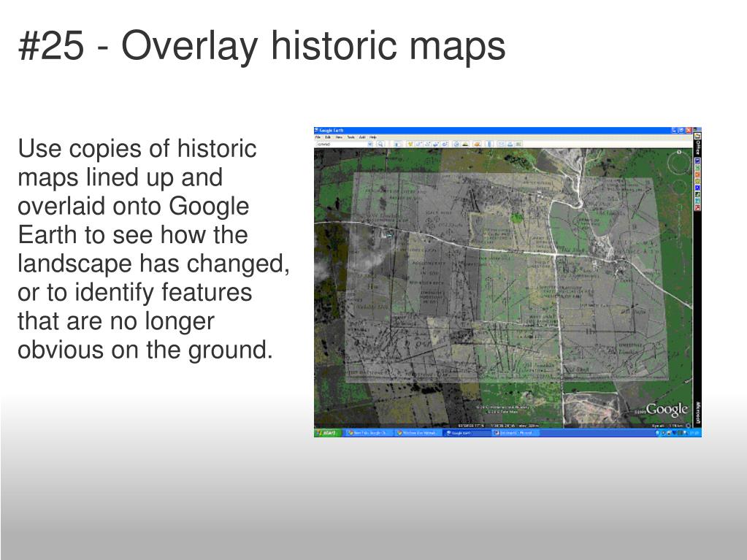Click the magnifier search button

tap(380, 144)
